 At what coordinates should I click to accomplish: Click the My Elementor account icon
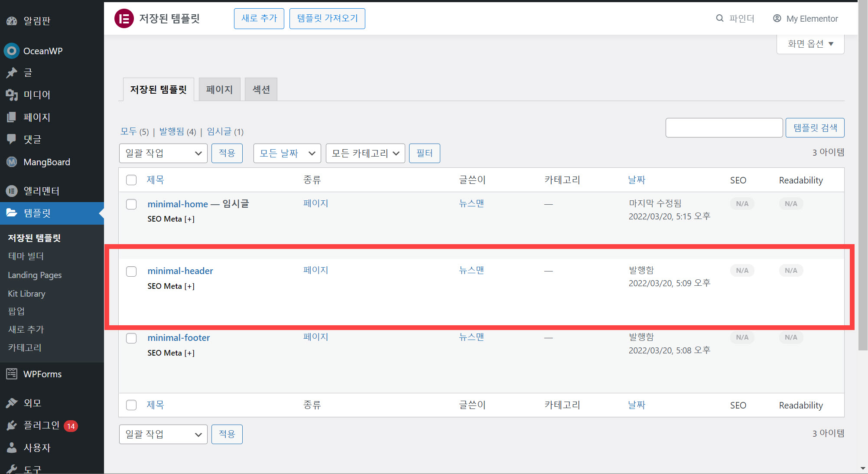(x=777, y=18)
